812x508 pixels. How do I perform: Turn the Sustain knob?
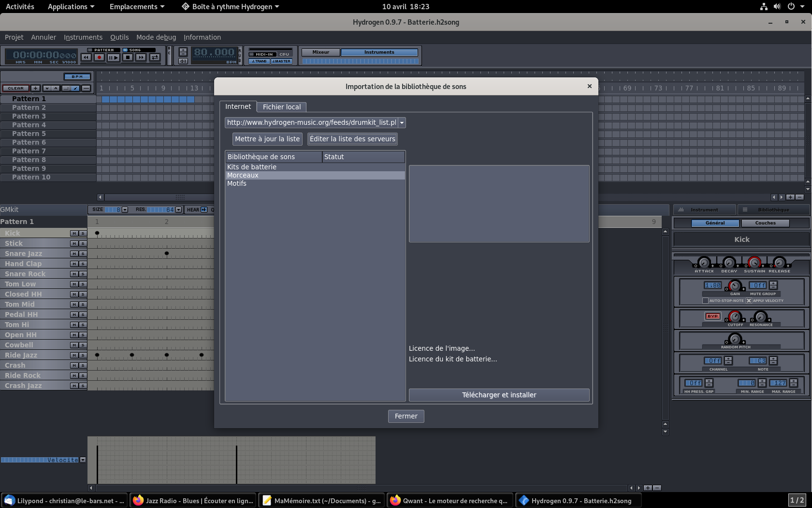754,263
